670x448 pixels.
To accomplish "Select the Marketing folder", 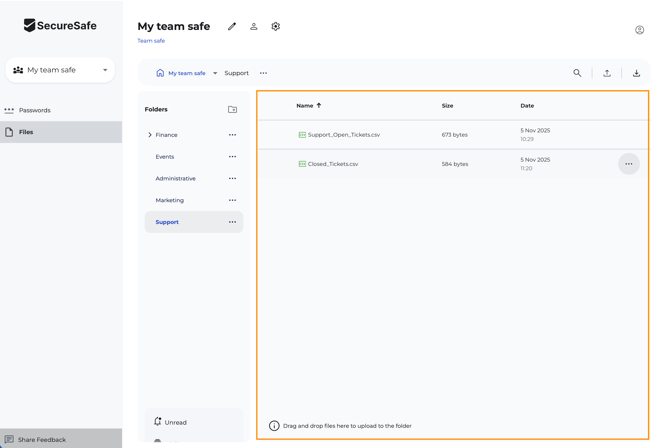I will (x=170, y=200).
